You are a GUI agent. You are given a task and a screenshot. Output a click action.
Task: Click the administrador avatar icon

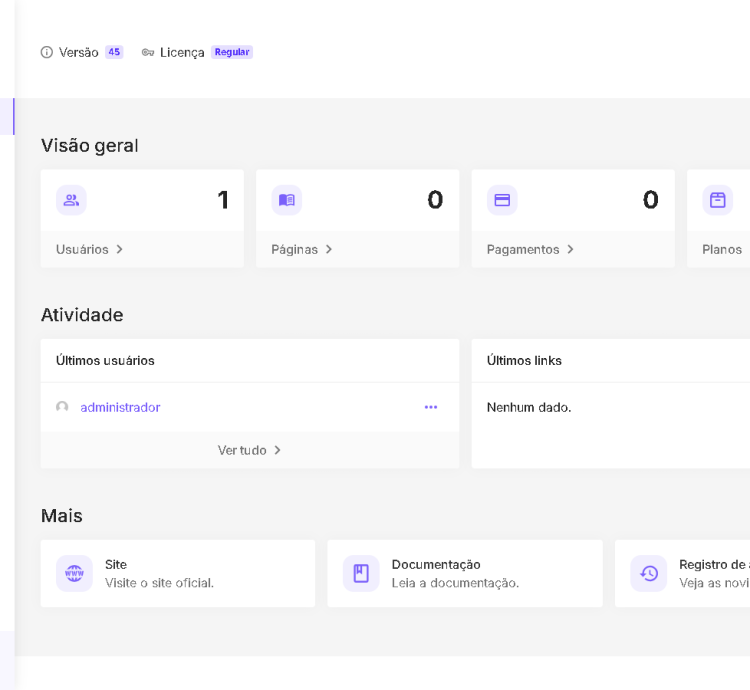(62, 407)
